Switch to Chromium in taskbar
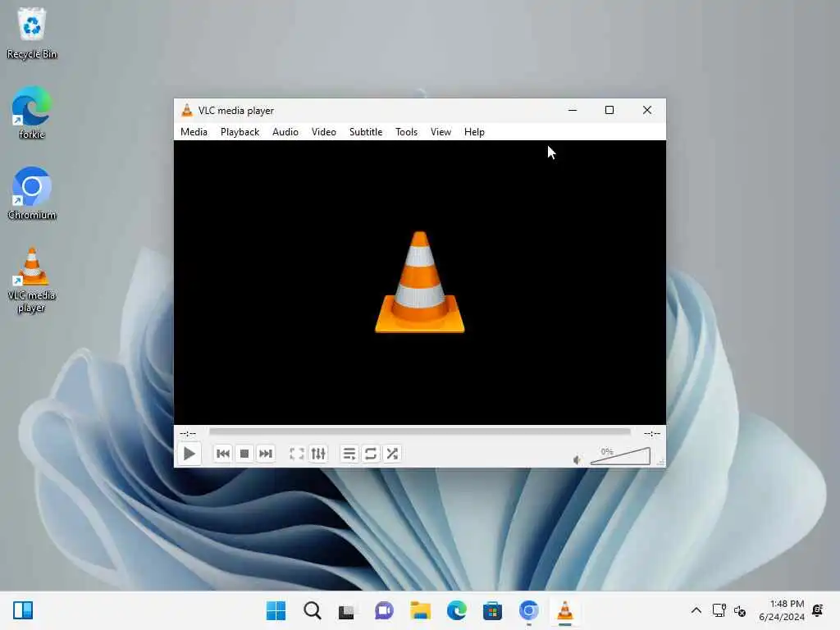 click(529, 610)
